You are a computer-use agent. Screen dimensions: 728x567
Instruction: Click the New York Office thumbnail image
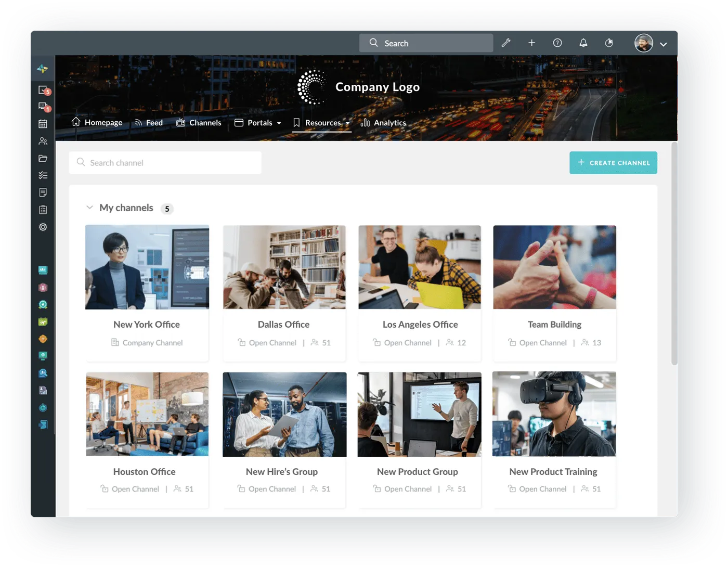tap(147, 267)
